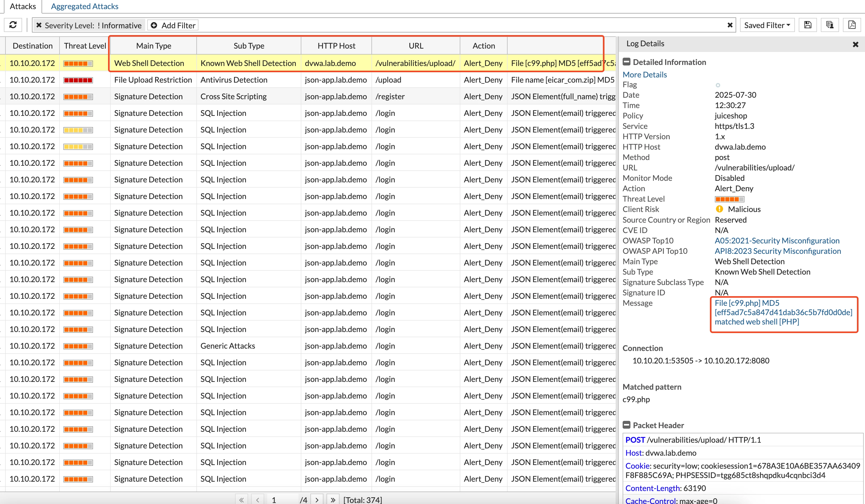
Task: Open the Saved Filter dropdown
Action: [x=767, y=25]
